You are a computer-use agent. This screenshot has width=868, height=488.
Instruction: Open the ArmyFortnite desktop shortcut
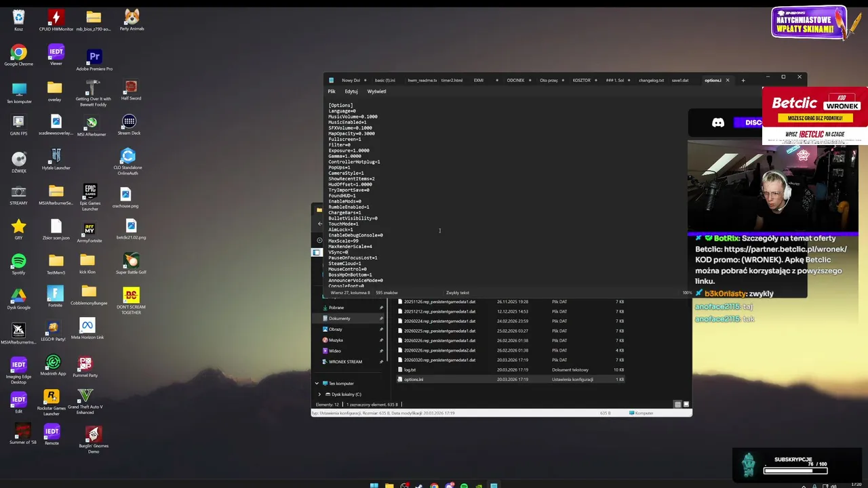(x=89, y=232)
